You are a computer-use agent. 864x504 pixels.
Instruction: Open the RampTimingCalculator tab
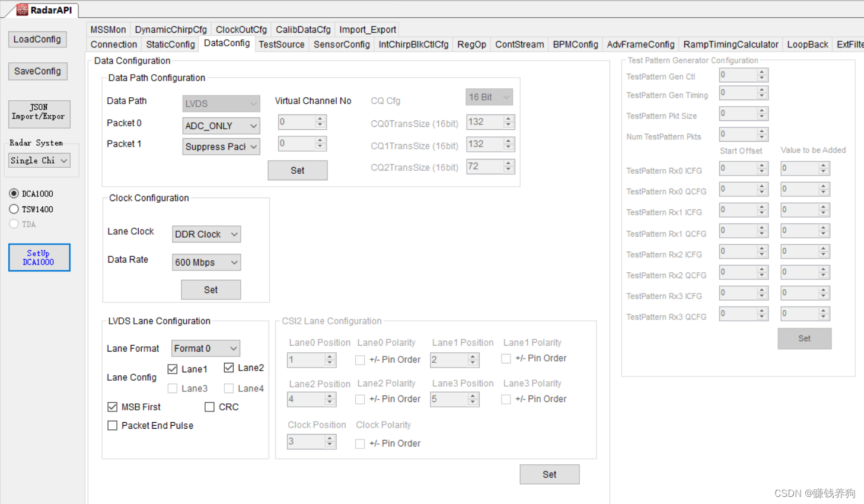point(731,44)
